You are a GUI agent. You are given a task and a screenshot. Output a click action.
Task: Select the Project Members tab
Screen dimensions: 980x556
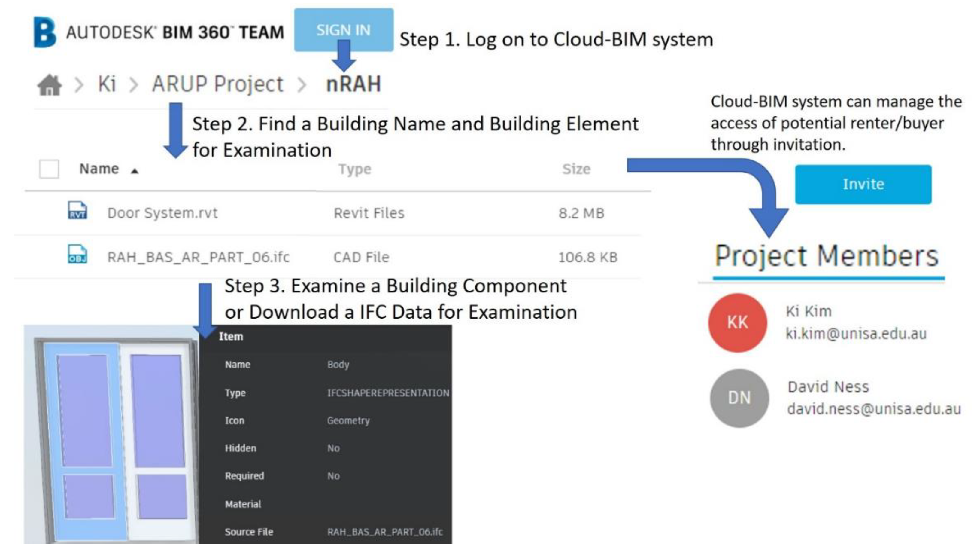coord(826,256)
